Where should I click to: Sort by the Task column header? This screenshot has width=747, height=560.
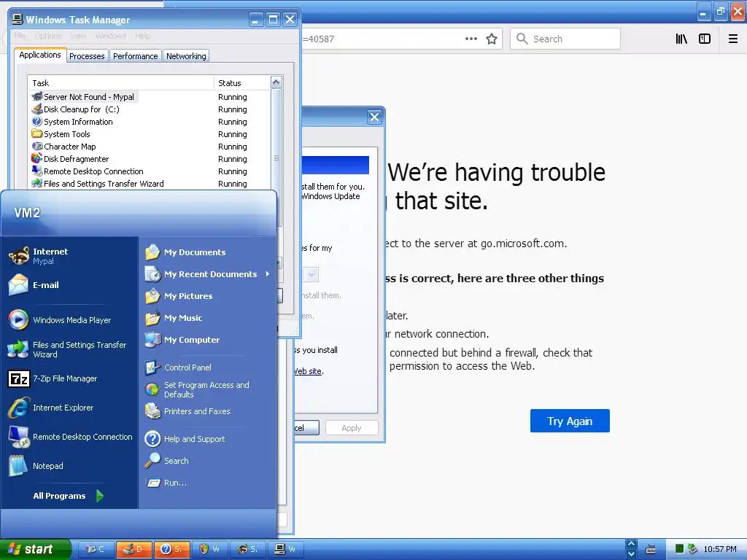(121, 83)
